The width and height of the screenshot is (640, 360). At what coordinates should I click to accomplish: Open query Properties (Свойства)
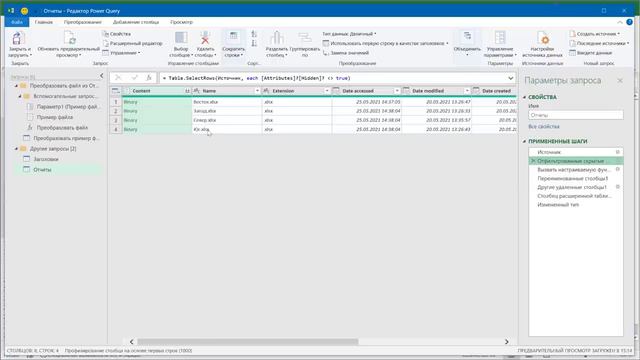coord(117,34)
